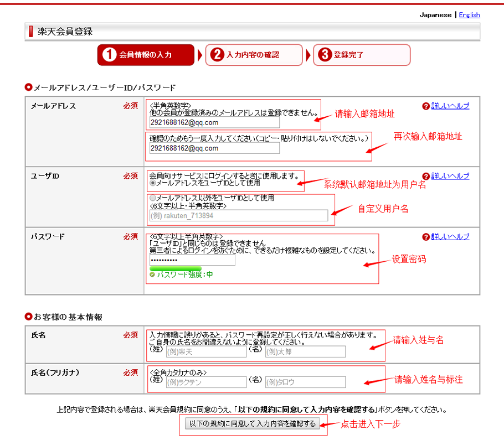The image size is (504, 440).
Task: Click the help icon in the password row
Action: [425, 237]
